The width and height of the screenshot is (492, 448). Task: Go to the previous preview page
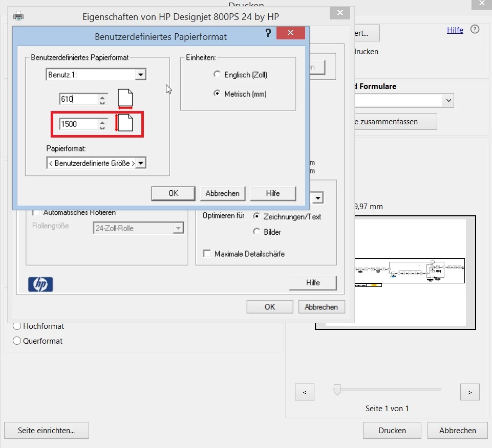tap(304, 392)
